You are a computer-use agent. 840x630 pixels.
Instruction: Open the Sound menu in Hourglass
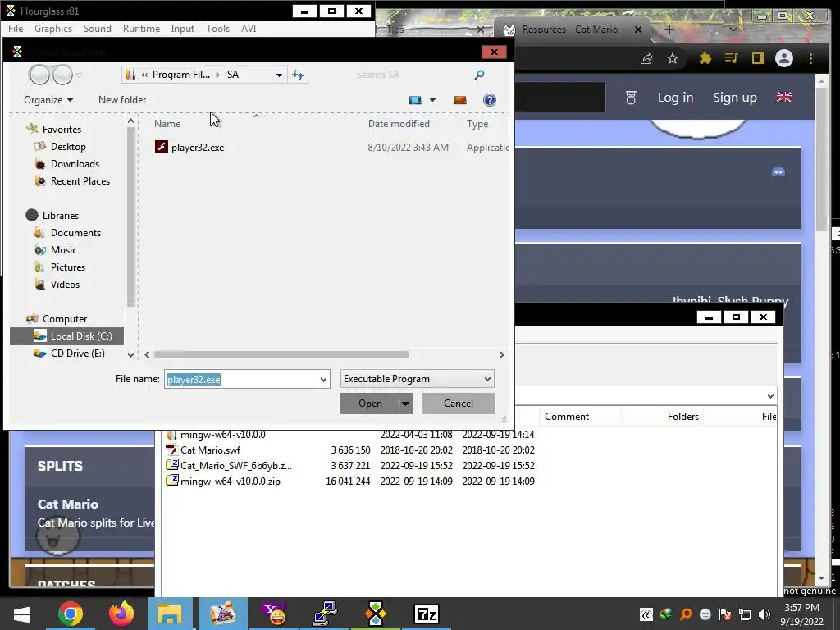98,29
